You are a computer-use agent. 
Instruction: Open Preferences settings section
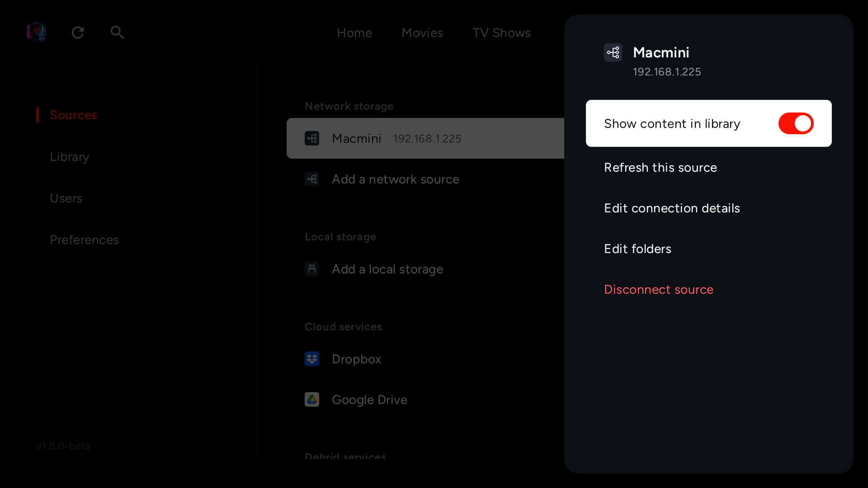pyautogui.click(x=84, y=239)
